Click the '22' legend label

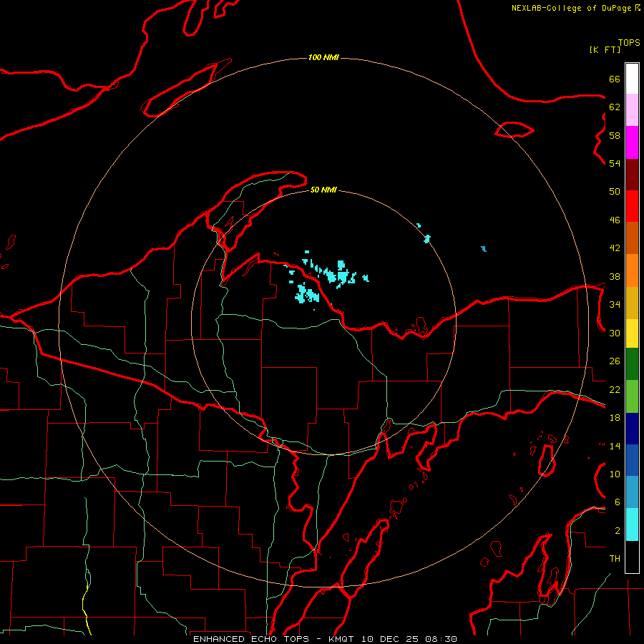tap(615, 390)
